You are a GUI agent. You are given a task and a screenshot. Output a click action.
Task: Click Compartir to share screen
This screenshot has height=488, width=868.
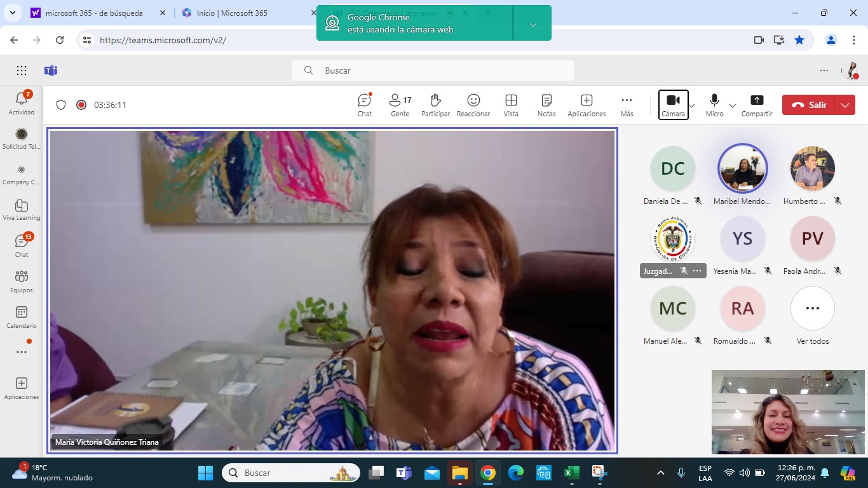(x=756, y=105)
